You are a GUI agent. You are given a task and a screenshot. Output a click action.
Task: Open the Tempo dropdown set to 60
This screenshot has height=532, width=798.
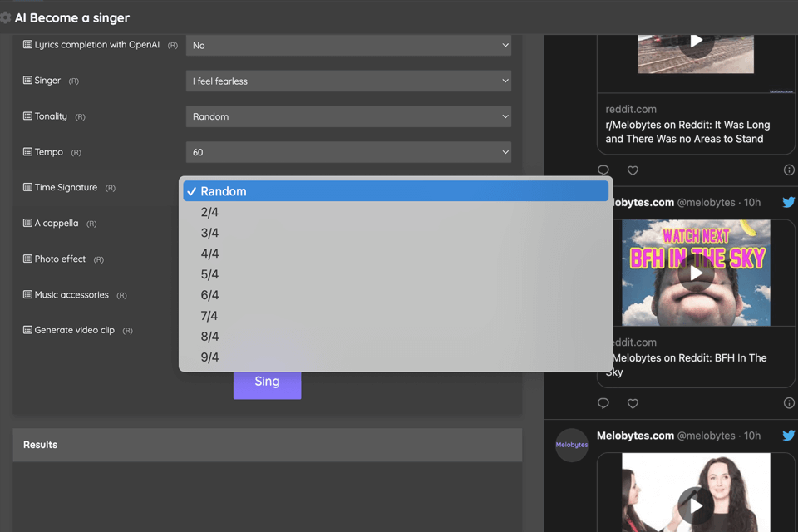coord(348,152)
